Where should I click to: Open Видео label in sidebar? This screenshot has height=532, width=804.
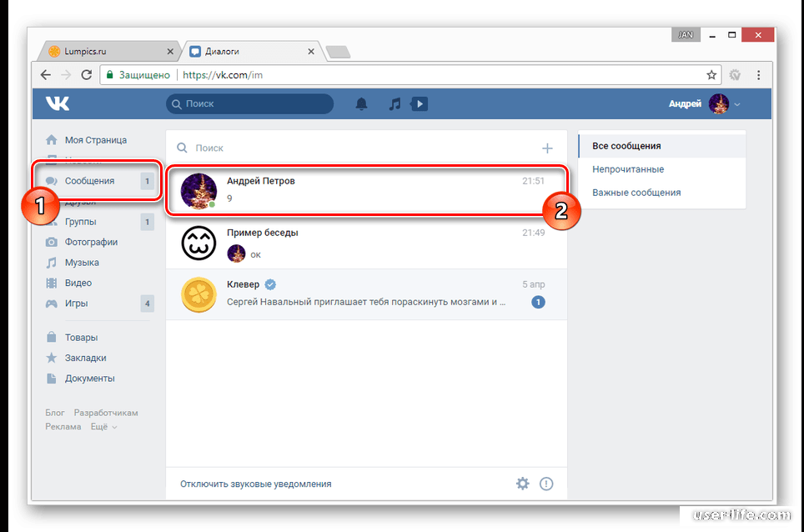click(78, 283)
